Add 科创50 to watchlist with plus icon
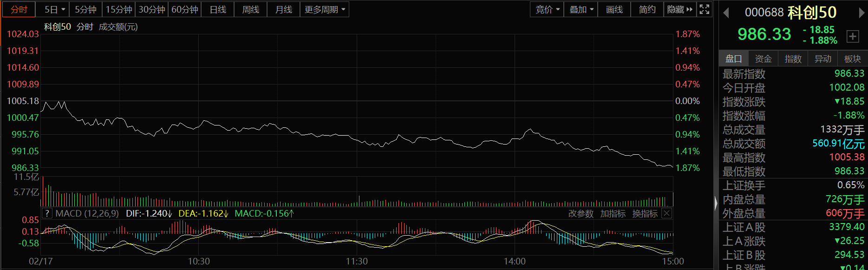The image size is (868, 270). pos(853,36)
